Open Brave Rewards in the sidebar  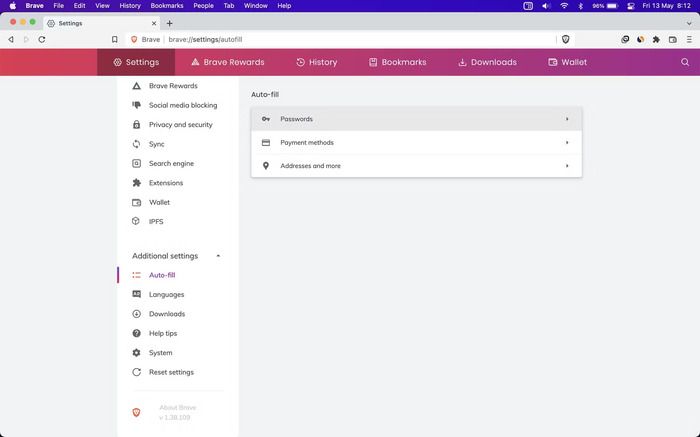(x=173, y=86)
